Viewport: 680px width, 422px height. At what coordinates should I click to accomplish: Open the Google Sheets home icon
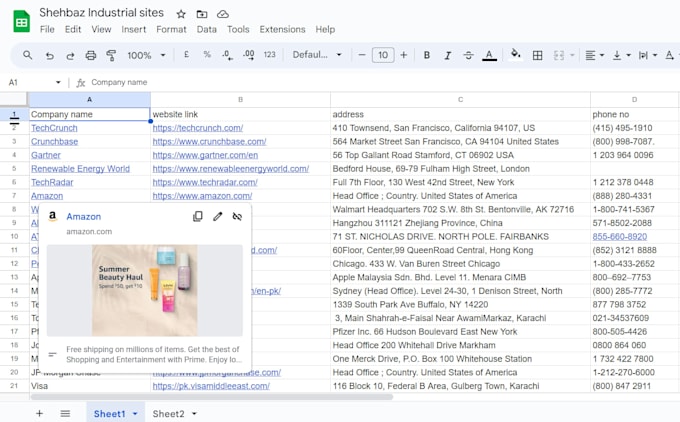[x=22, y=21]
